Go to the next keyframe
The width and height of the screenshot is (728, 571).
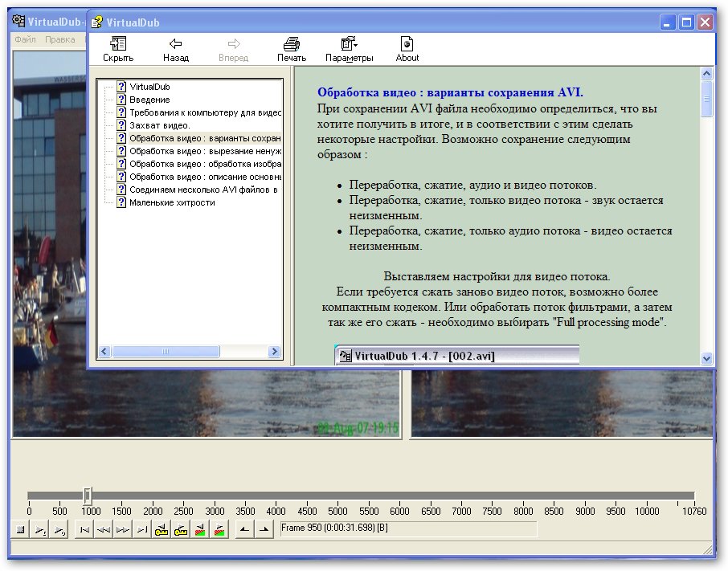(181, 530)
